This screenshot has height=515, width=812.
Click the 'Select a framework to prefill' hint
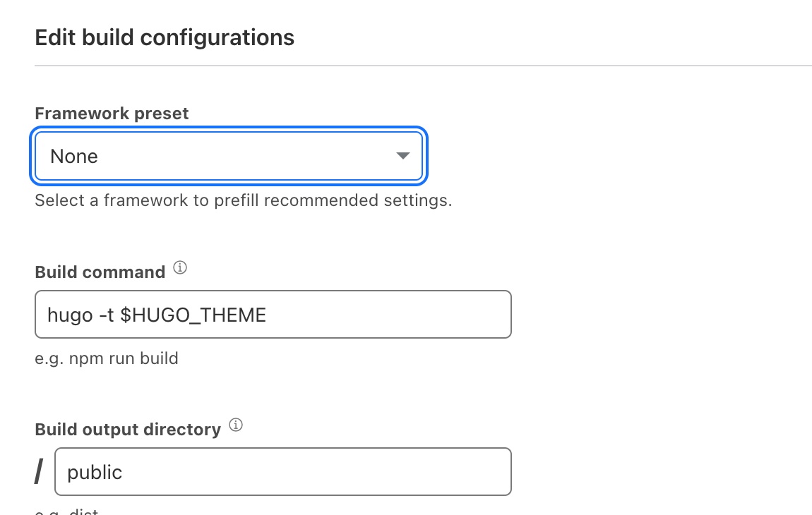point(243,200)
